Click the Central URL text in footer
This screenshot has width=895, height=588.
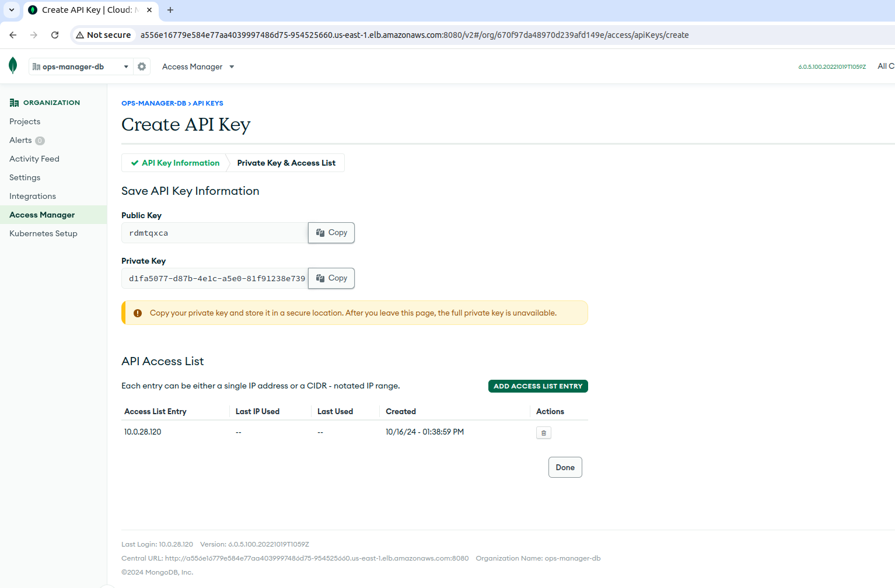coord(295,558)
